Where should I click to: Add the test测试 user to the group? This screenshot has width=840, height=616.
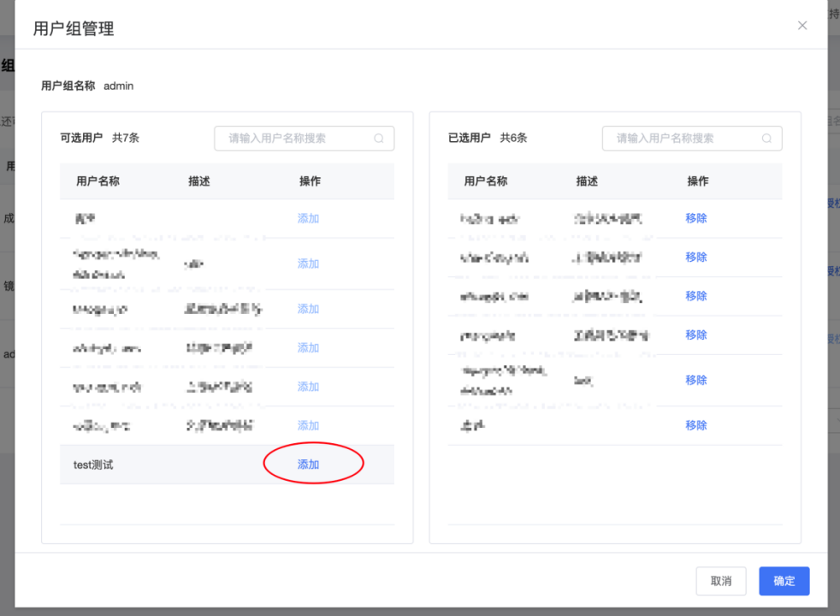308,465
